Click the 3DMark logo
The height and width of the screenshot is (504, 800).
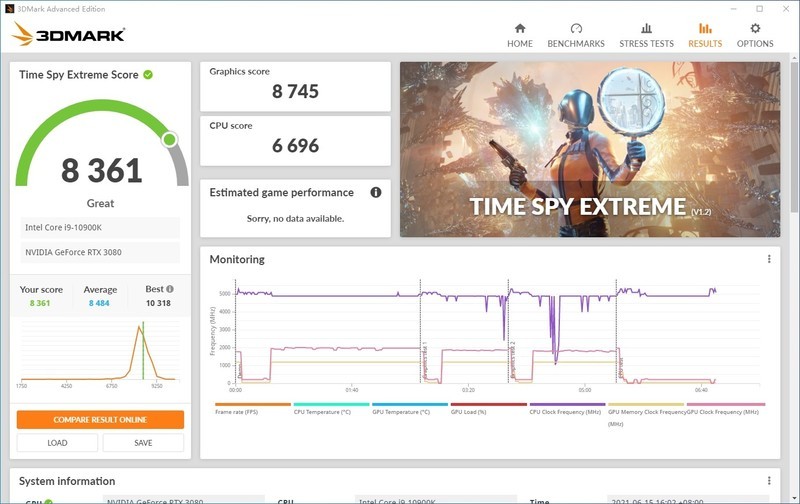click(x=68, y=34)
